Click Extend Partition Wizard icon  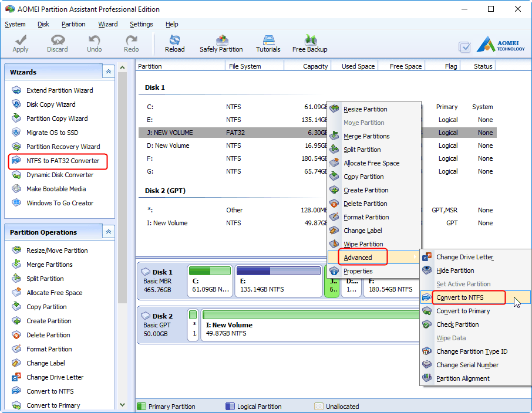(x=16, y=90)
